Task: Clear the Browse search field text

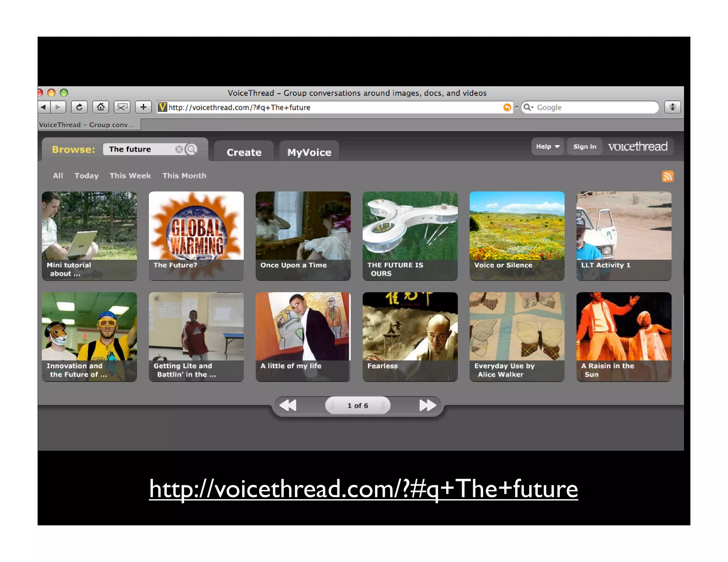Action: pyautogui.click(x=179, y=149)
